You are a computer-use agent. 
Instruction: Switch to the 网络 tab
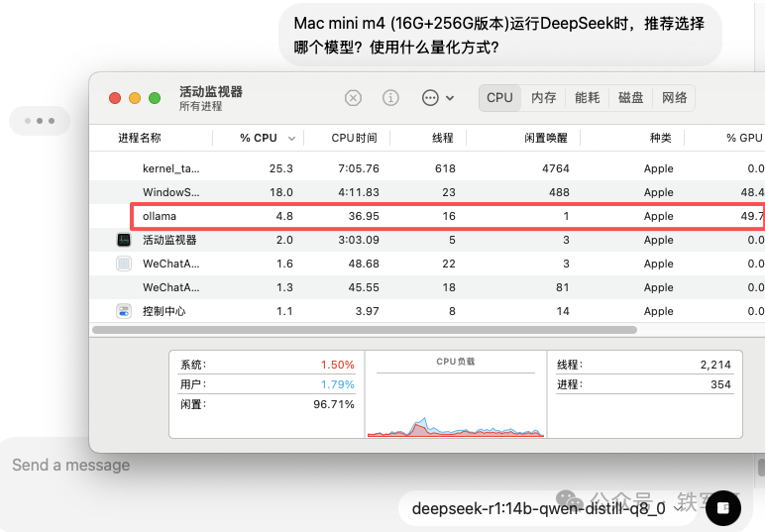[674, 98]
